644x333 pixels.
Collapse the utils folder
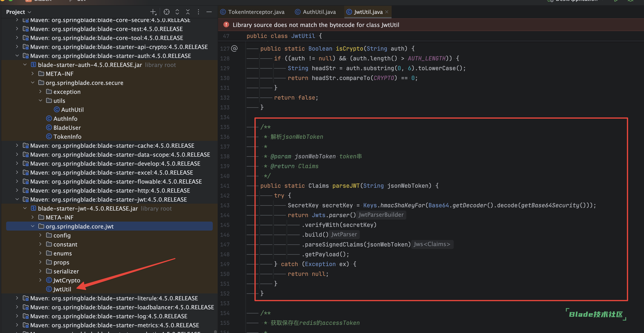[40, 101]
